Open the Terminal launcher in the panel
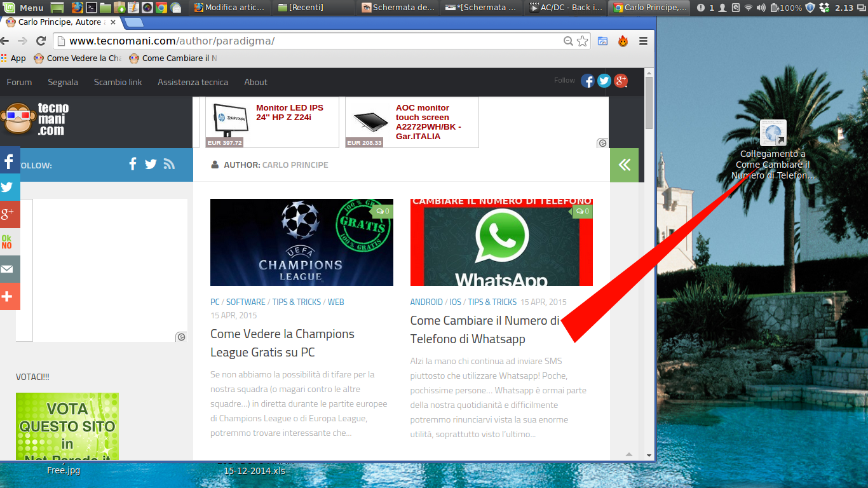 (91, 8)
